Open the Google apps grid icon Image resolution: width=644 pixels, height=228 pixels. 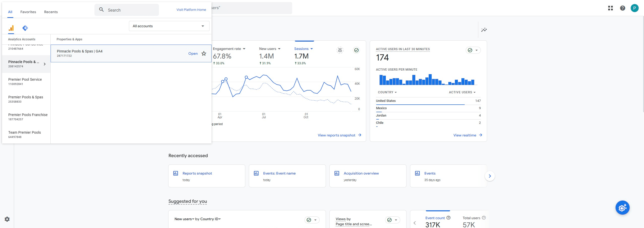pos(610,8)
